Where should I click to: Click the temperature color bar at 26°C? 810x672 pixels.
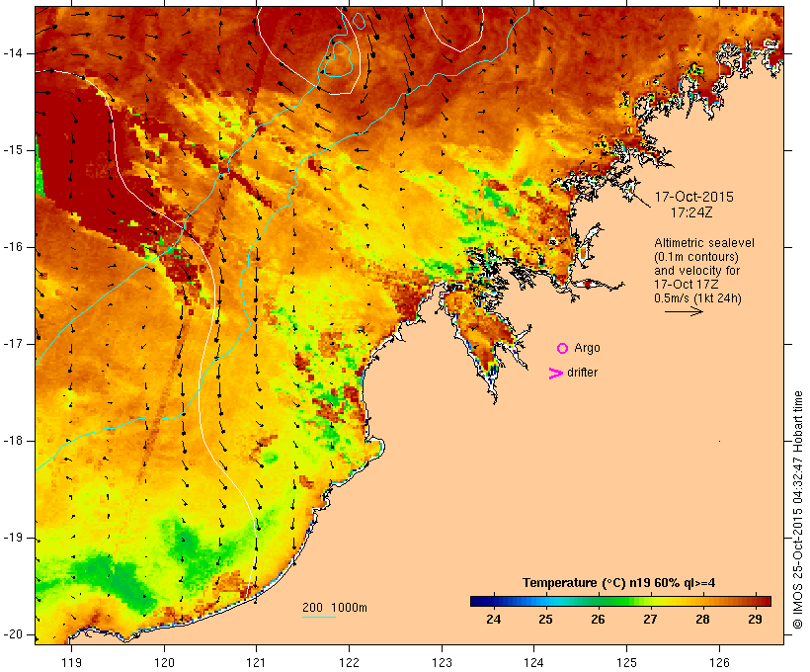(x=599, y=601)
